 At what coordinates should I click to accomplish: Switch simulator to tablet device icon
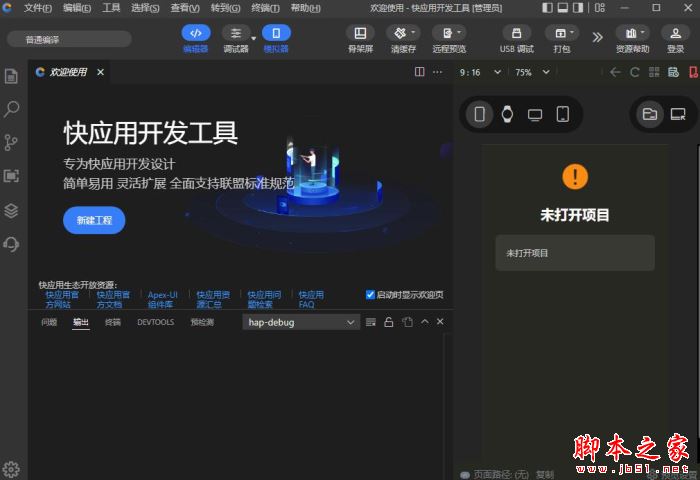pos(563,114)
